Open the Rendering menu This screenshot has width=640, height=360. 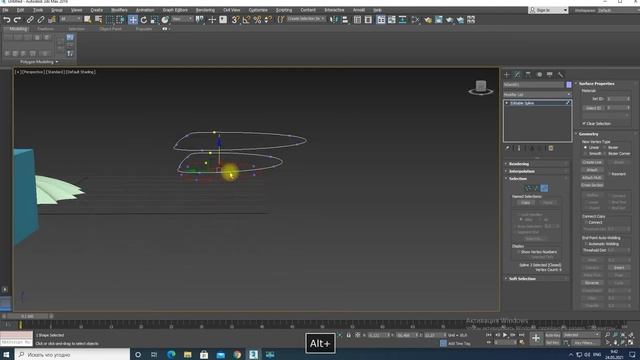coord(205,10)
